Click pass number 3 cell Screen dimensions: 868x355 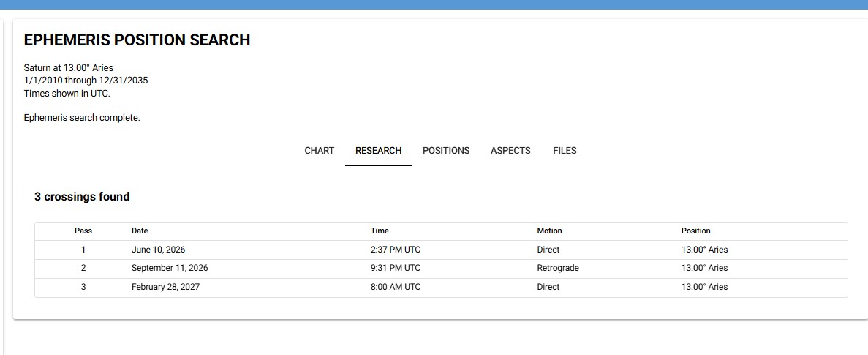pos(83,287)
